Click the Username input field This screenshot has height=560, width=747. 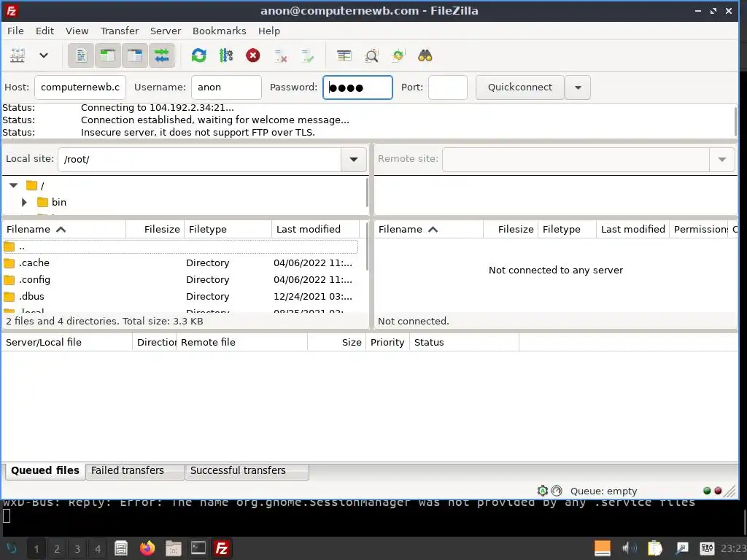click(226, 87)
